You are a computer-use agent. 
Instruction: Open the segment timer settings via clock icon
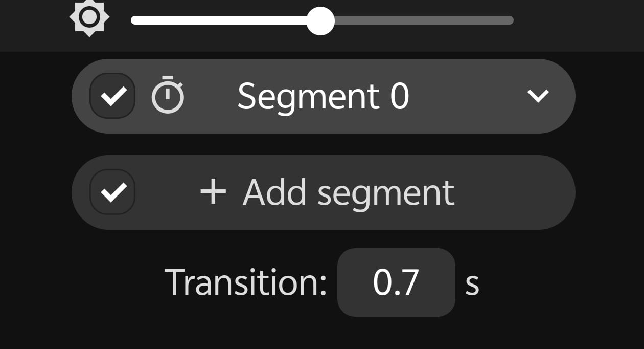[169, 95]
